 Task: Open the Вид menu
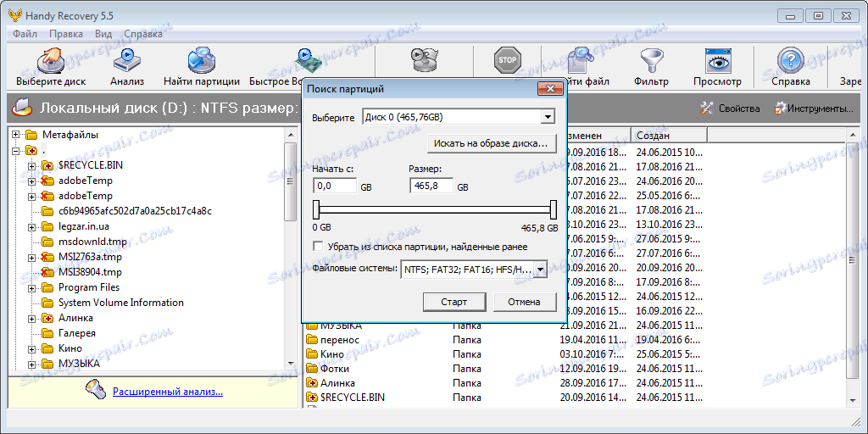click(103, 34)
